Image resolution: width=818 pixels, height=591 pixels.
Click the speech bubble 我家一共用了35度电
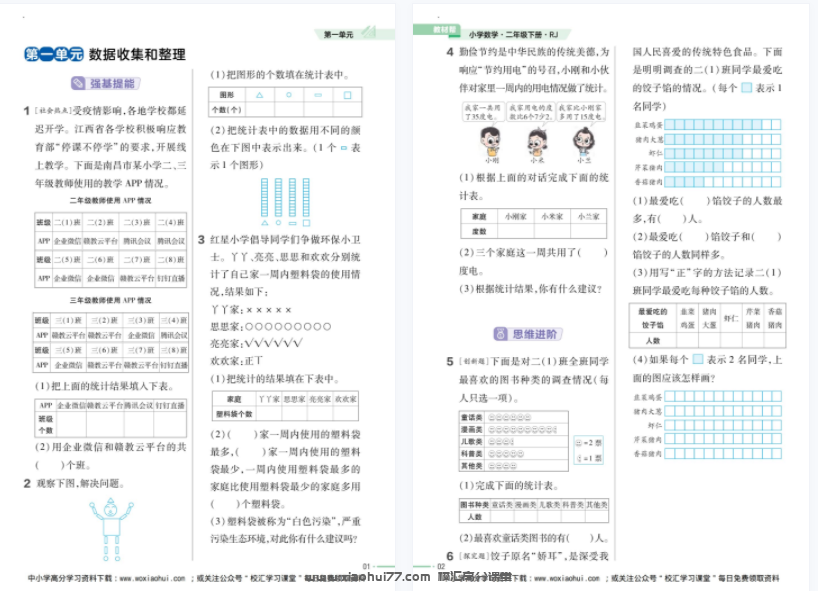pos(483,112)
